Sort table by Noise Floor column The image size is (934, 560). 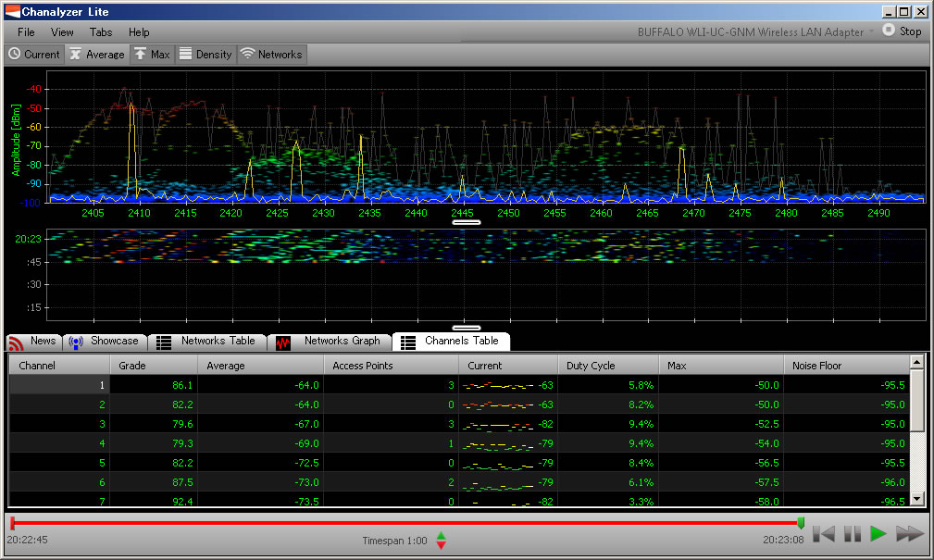coord(846,366)
